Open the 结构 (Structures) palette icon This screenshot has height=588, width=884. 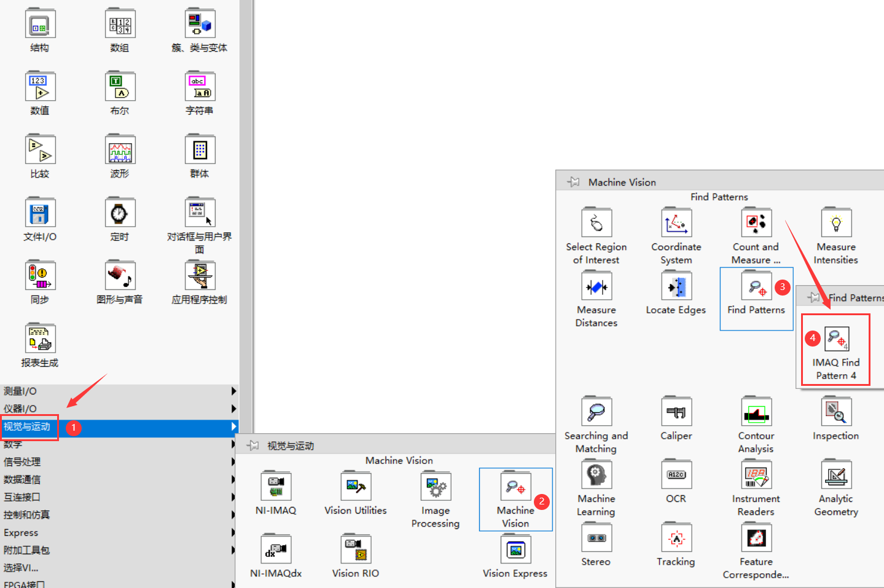tap(40, 25)
